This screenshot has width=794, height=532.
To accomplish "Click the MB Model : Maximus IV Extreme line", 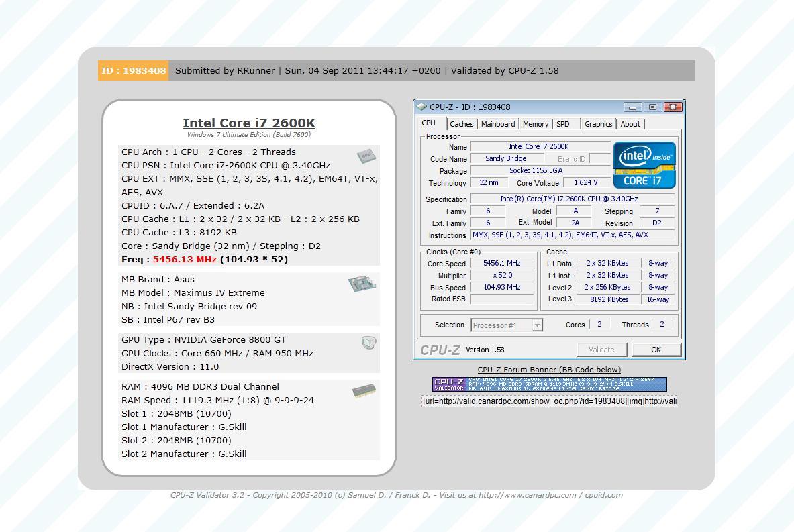I will pos(193,292).
